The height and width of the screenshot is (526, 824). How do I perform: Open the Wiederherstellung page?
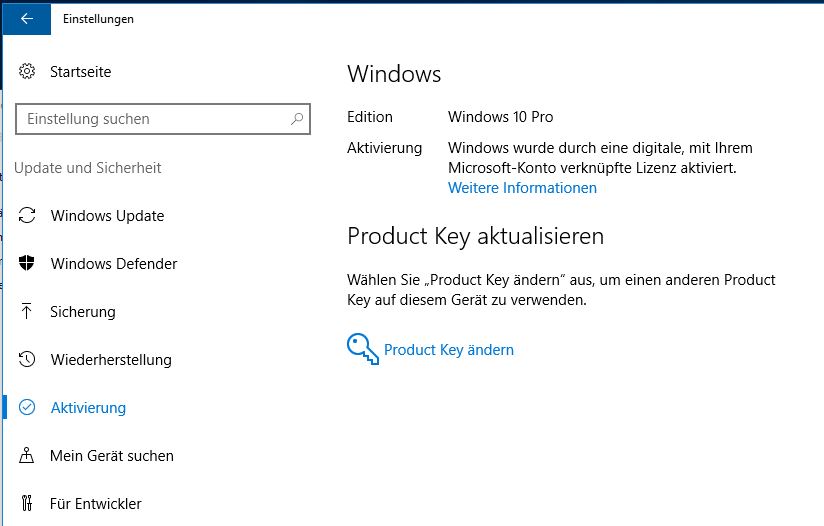click(111, 360)
